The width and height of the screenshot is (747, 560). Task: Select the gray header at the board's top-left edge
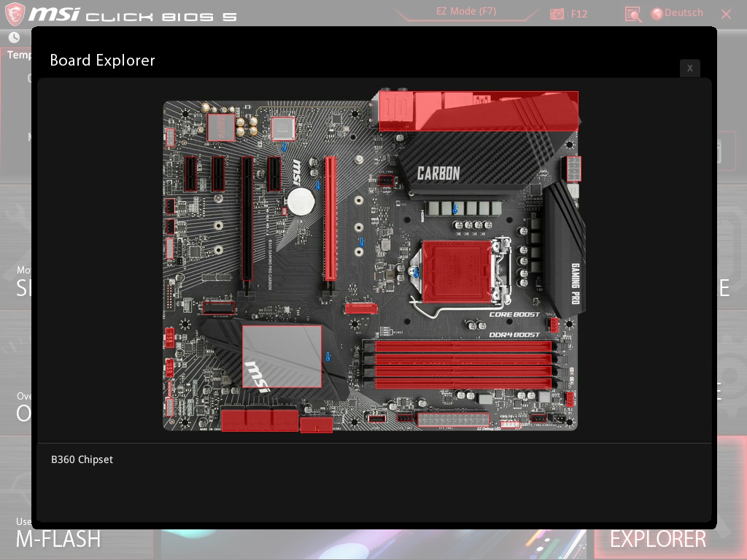170,138
